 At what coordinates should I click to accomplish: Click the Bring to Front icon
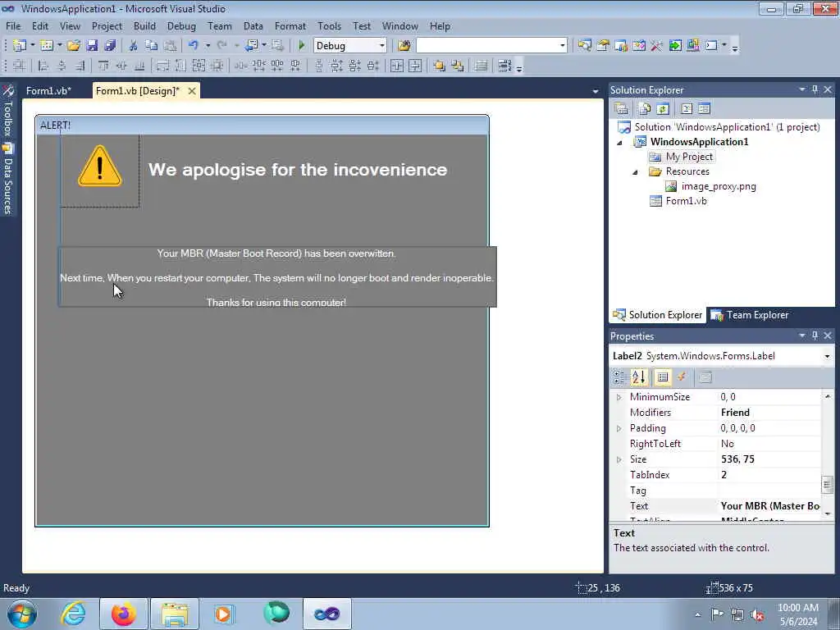pyautogui.click(x=440, y=66)
